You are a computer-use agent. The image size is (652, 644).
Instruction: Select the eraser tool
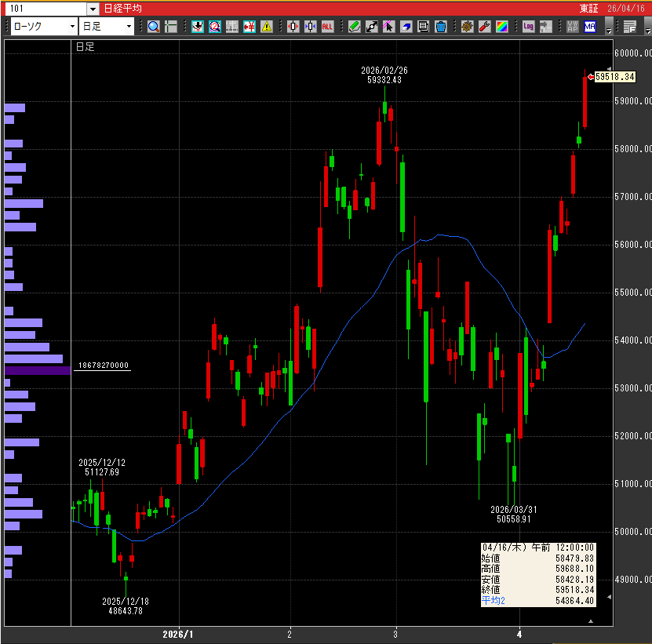click(x=406, y=27)
